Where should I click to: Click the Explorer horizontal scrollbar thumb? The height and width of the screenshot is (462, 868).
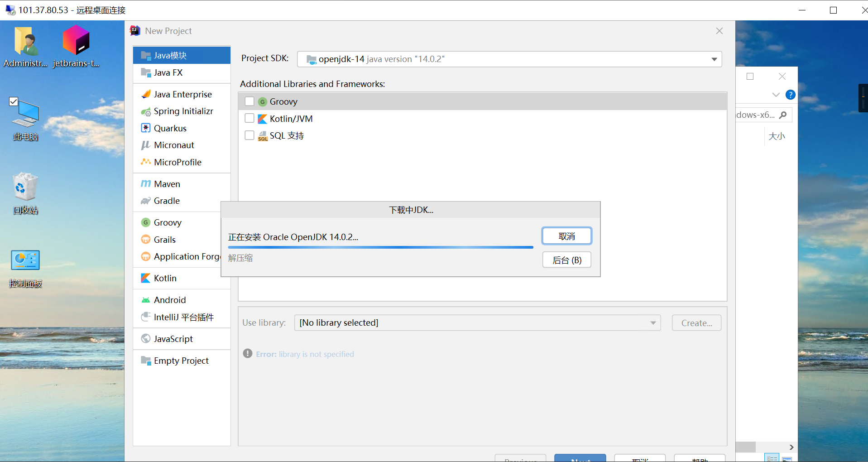pyautogui.click(x=745, y=447)
